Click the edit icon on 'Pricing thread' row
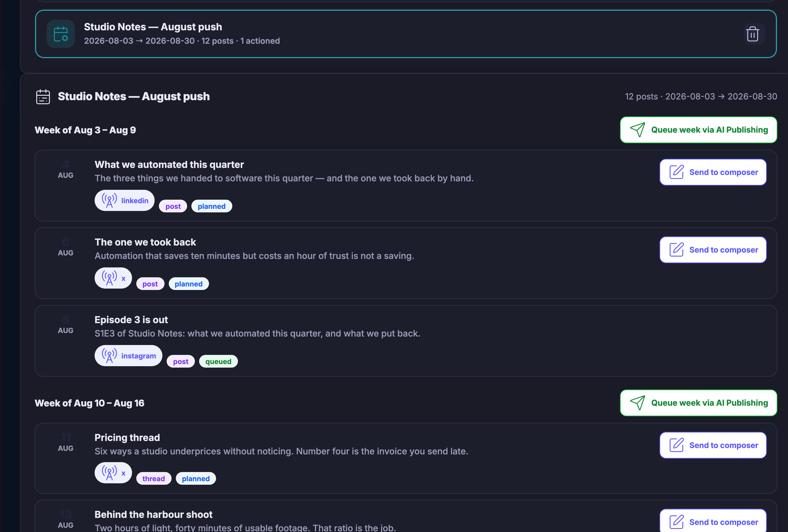Image resolution: width=788 pixels, height=532 pixels. pyautogui.click(x=676, y=445)
